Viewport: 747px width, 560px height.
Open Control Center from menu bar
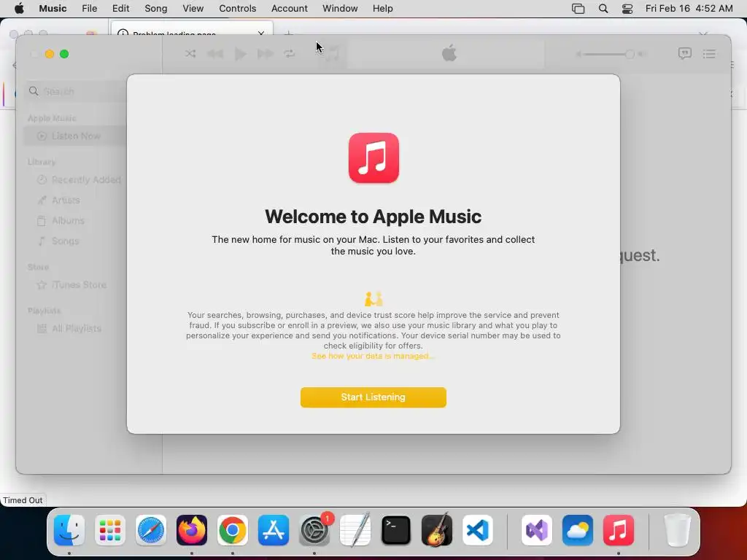click(x=627, y=9)
